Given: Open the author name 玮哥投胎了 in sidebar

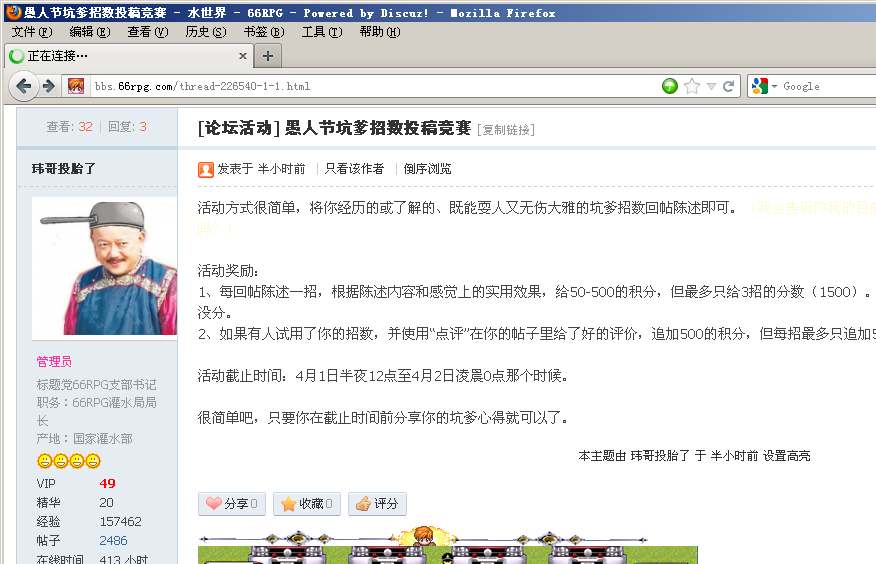Looking at the screenshot, I should tap(64, 169).
